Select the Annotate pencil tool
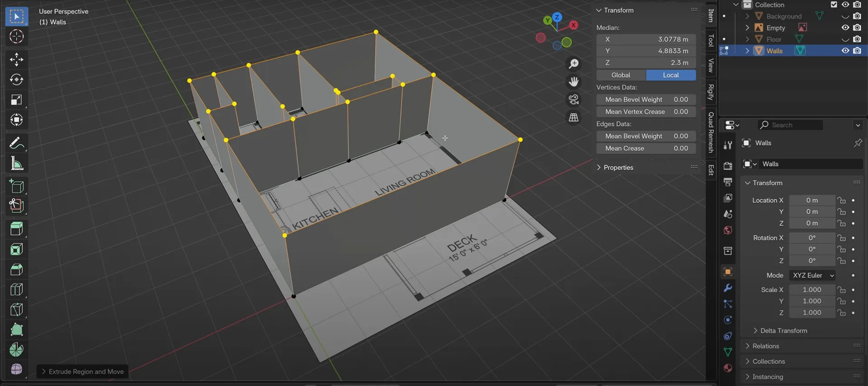The width and height of the screenshot is (868, 386). [x=17, y=143]
